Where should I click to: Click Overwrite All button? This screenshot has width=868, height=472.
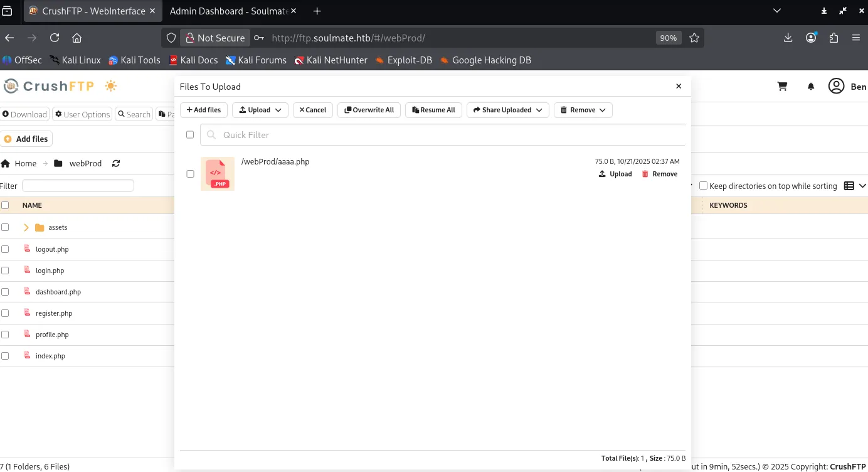(x=369, y=110)
